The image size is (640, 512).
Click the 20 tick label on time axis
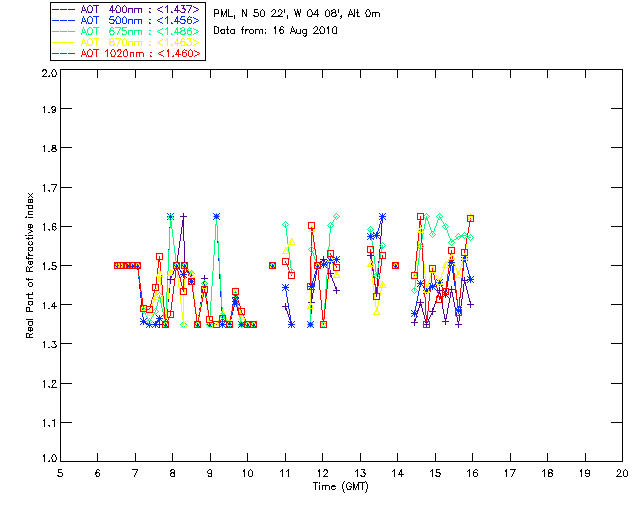coord(622,473)
